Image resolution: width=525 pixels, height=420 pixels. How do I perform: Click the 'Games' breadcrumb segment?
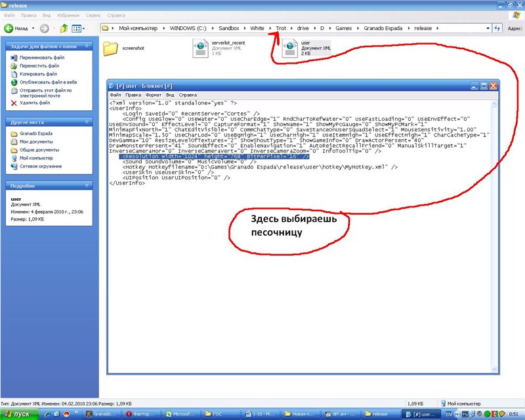click(343, 28)
